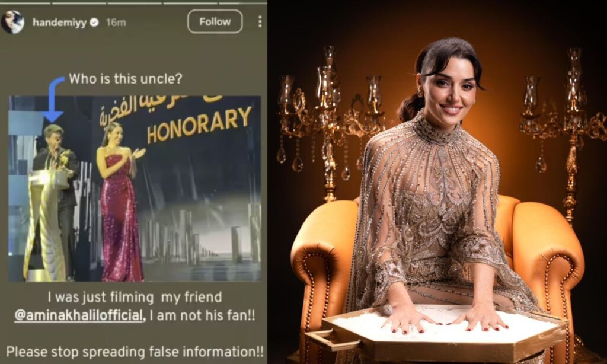Select the woman in the pink sequin dress
The image size is (607, 364).
tap(120, 202)
